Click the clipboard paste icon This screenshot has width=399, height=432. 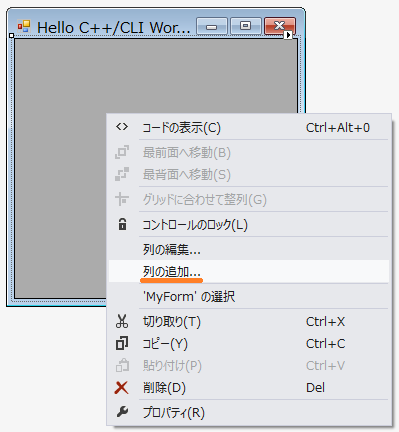click(122, 365)
